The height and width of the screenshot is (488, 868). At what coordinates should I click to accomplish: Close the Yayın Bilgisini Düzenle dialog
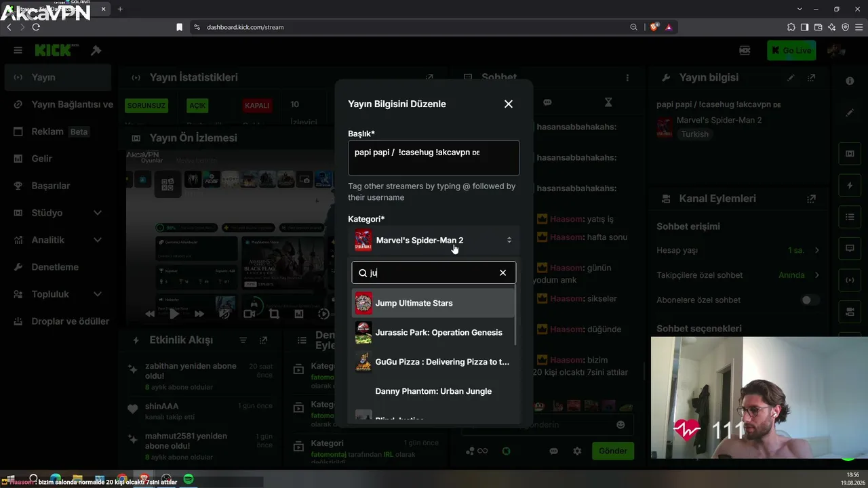pos(509,104)
